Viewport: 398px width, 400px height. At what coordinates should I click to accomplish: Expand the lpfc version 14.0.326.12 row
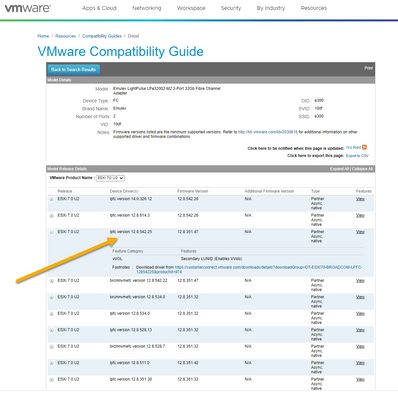pyautogui.click(x=52, y=199)
